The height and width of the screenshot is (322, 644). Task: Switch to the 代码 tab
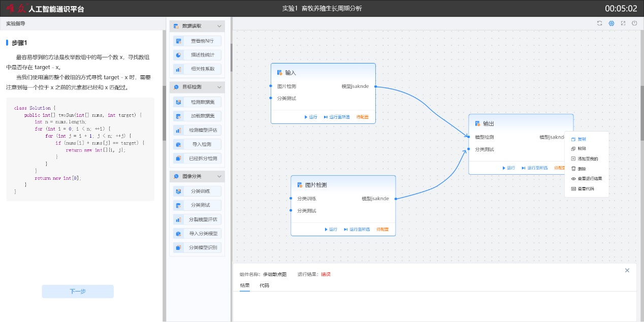point(264,285)
